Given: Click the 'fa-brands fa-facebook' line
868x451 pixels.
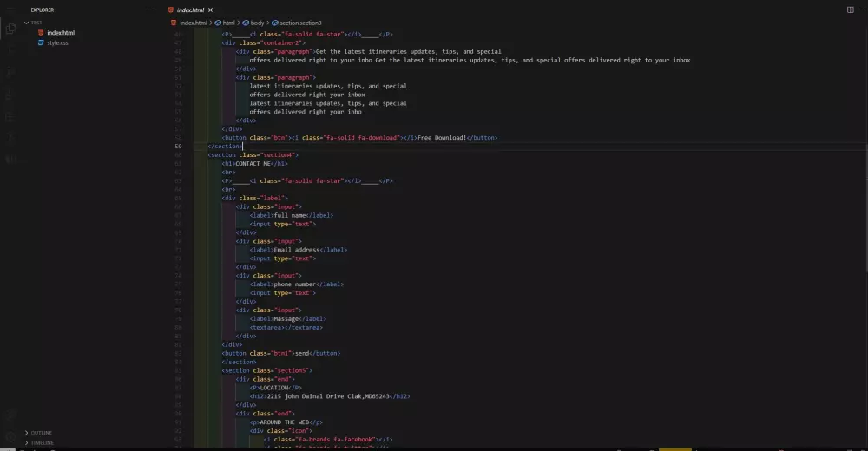Looking at the screenshot, I should point(328,440).
